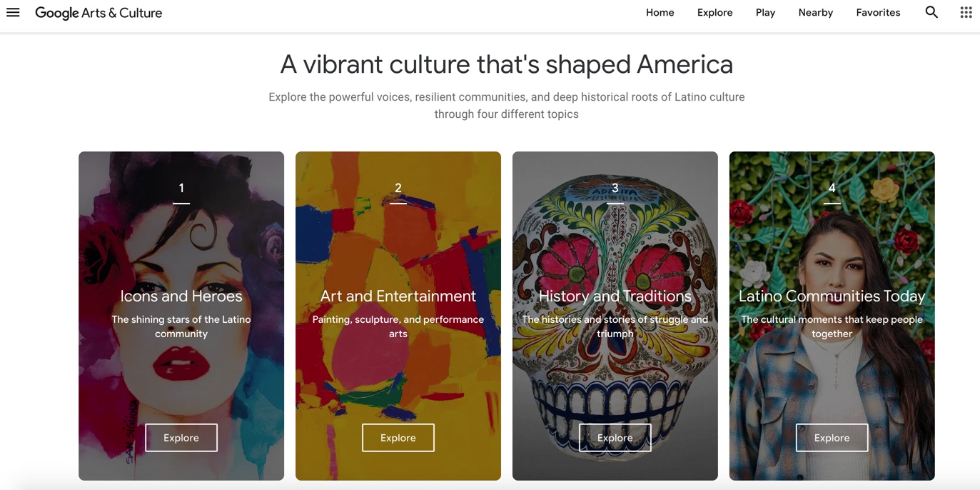Open the Google apps grid
The image size is (980, 490).
[966, 12]
